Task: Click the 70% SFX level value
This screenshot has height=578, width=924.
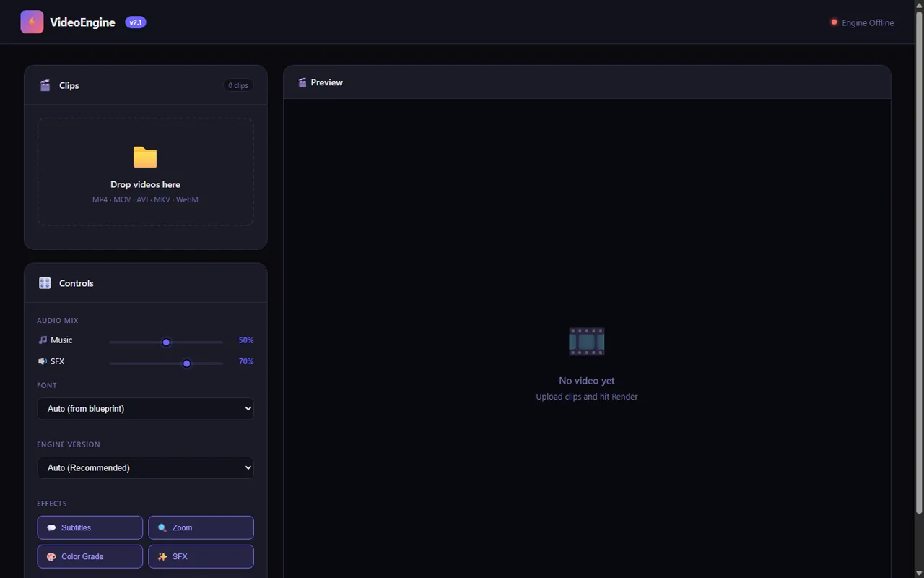Action: (x=246, y=361)
